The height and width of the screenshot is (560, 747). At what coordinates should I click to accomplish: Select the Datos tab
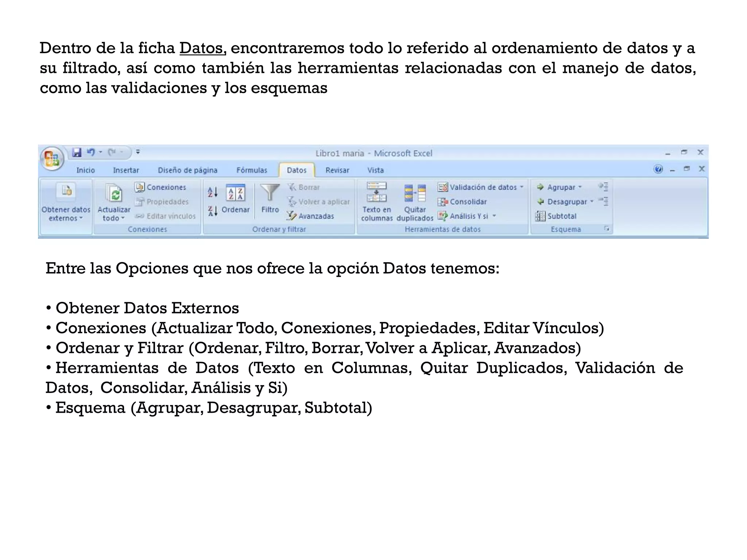297,170
